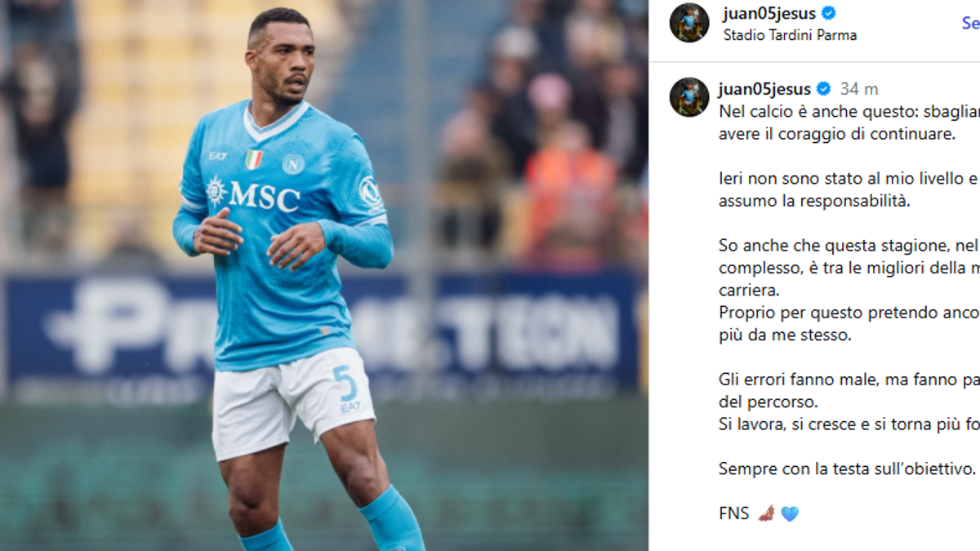This screenshot has width=980, height=551.
Task: Open the avatar next to the caption
Action: click(x=689, y=97)
